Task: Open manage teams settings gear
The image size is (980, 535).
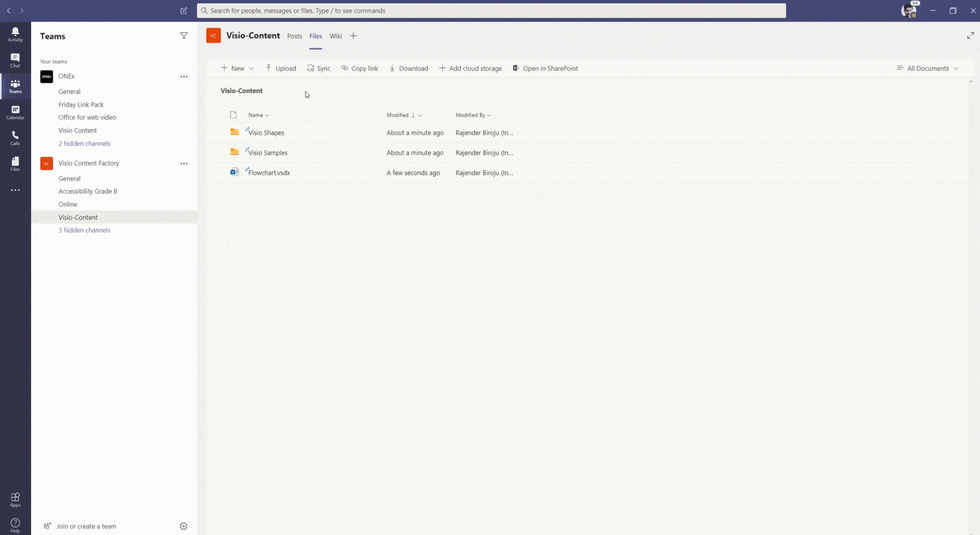Action: (184, 526)
